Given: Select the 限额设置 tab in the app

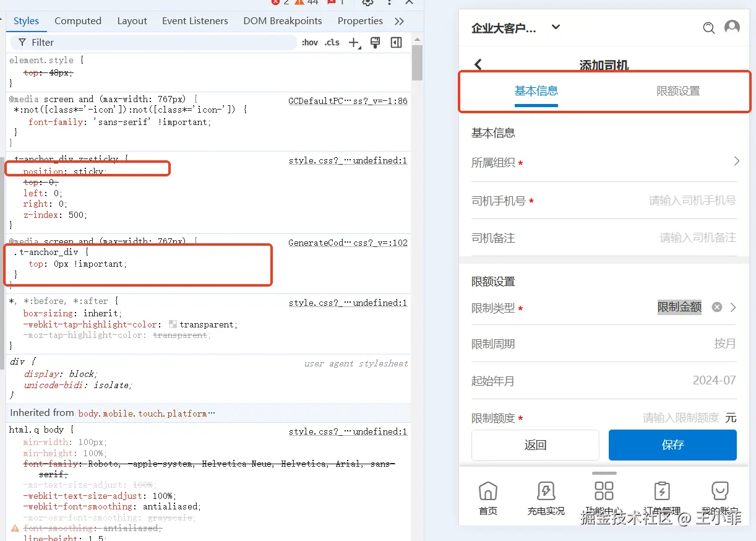Looking at the screenshot, I should (678, 91).
